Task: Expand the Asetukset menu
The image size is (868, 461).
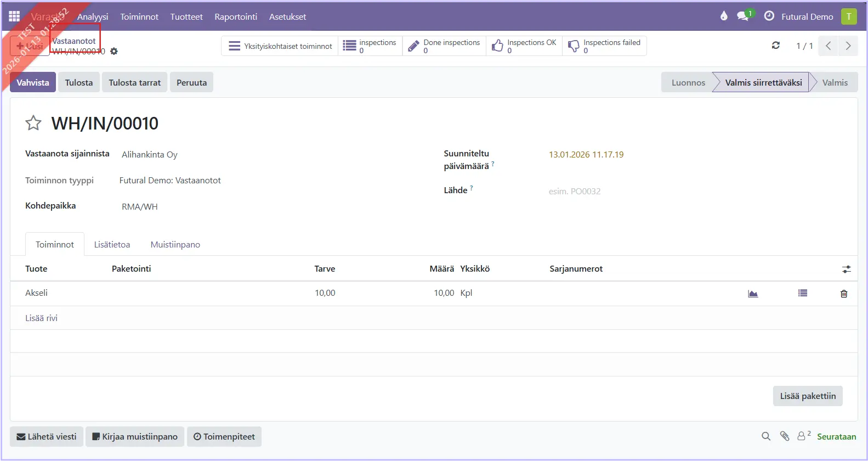Action: click(287, 16)
